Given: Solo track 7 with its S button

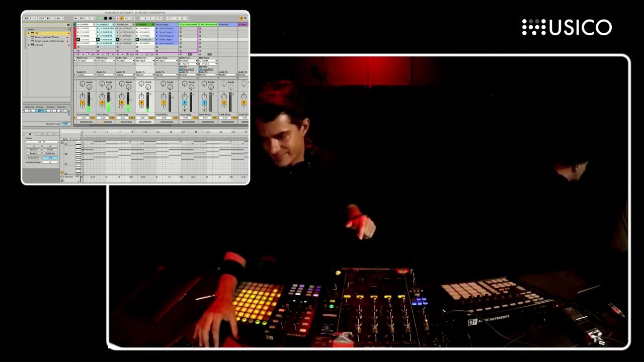Looking at the screenshot, I should [x=164, y=107].
